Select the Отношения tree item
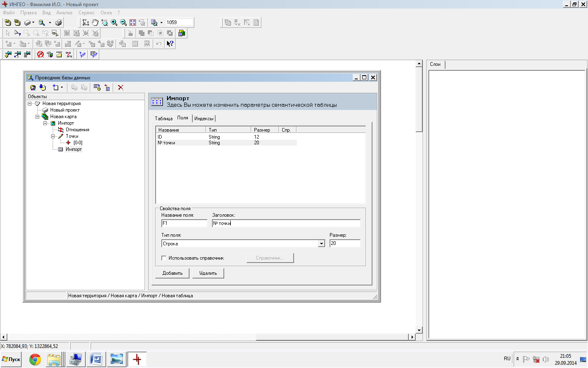588x368 pixels. 77,130
